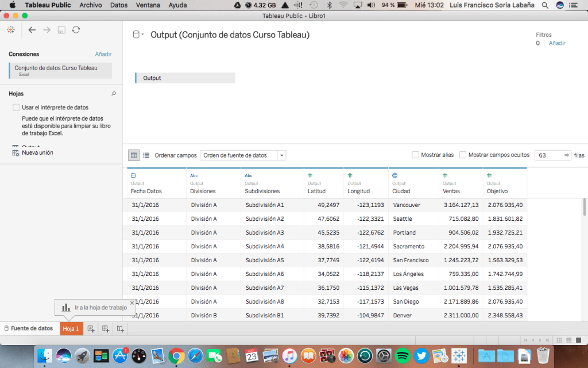
Task: Search sheets with the magnifier icon
Action: pos(114,94)
